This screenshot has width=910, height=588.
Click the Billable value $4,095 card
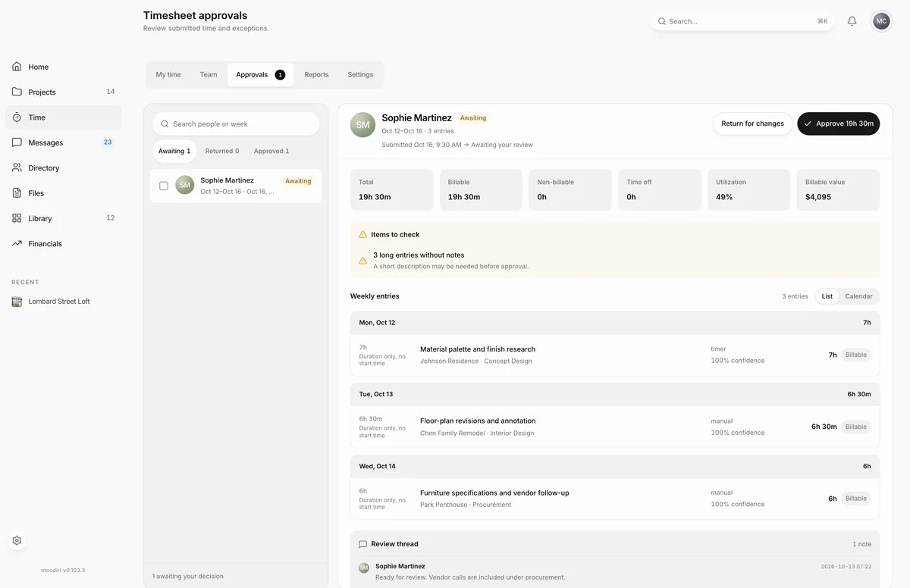coord(839,189)
